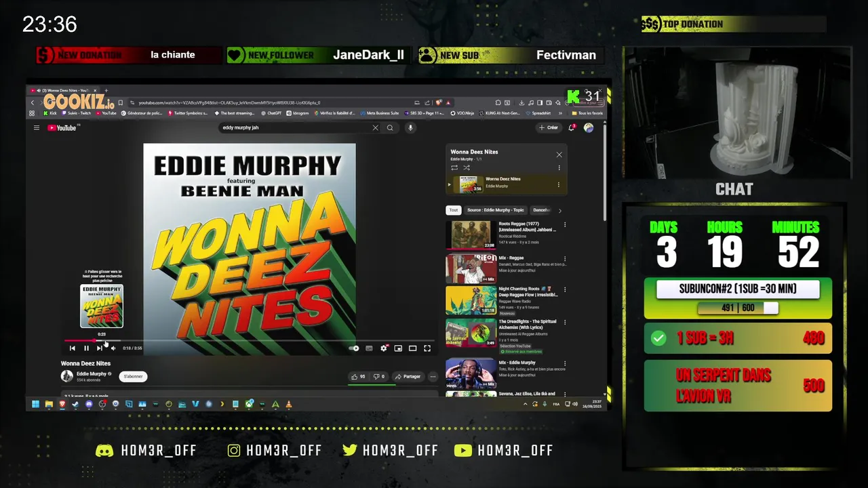Screen dimensions: 868x488
Task: Toggle playlist loop
Action: [x=454, y=167]
